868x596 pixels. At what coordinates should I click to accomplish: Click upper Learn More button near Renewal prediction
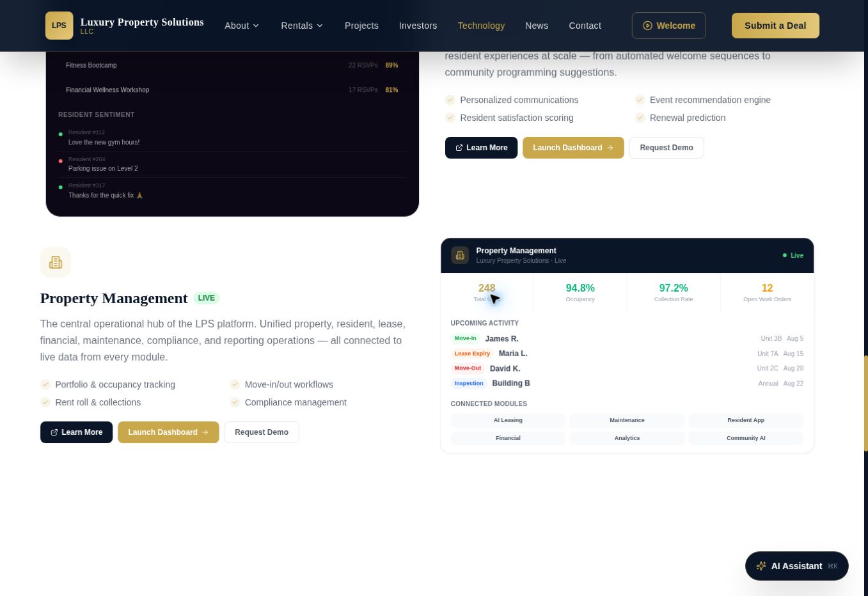tap(481, 148)
